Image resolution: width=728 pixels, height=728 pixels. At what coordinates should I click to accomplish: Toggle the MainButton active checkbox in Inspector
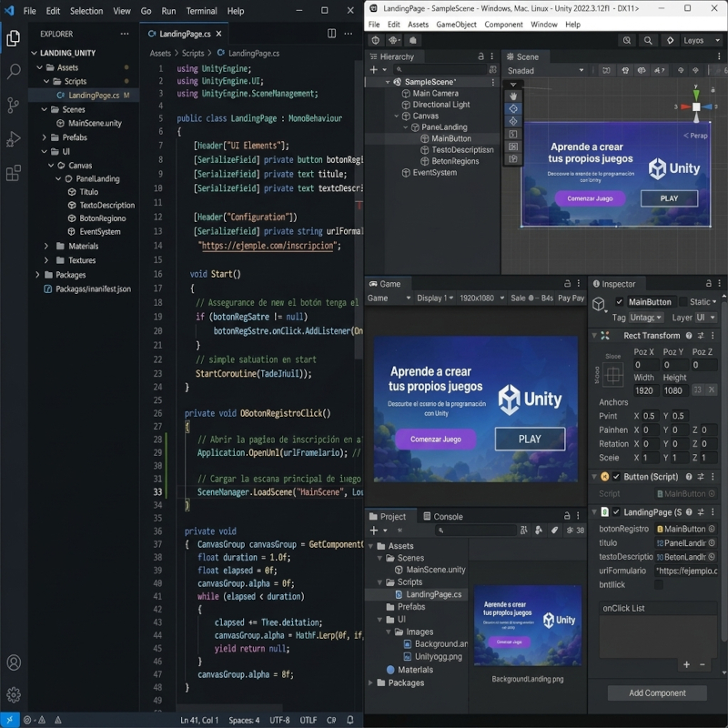point(619,302)
